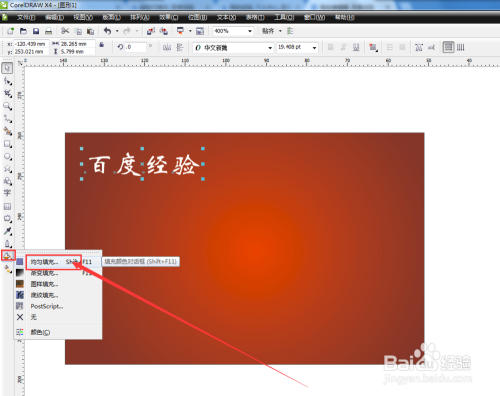This screenshot has width=500, height=396.
Task: Choose 图样填充 pattern fill from flyout
Action: [58, 284]
